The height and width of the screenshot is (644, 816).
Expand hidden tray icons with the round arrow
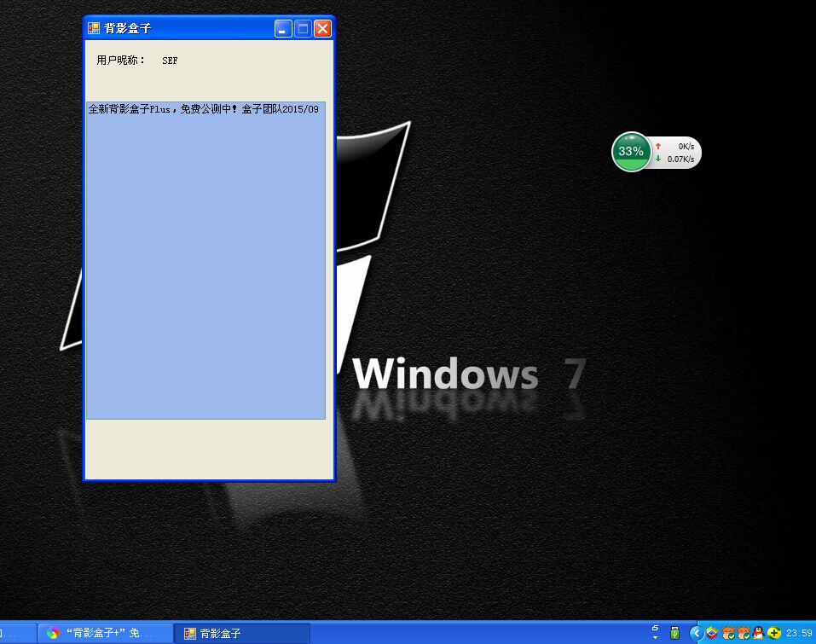tap(697, 633)
